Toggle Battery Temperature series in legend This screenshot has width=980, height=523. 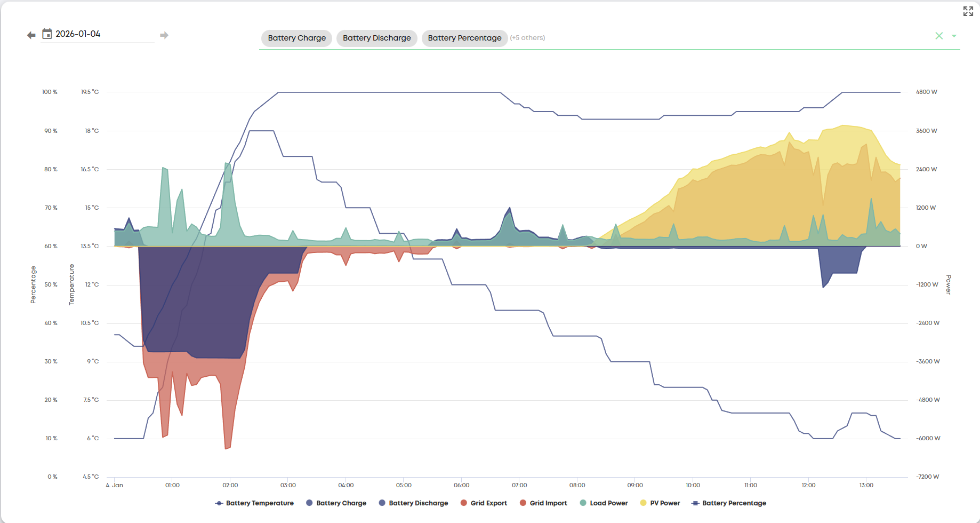(254, 503)
